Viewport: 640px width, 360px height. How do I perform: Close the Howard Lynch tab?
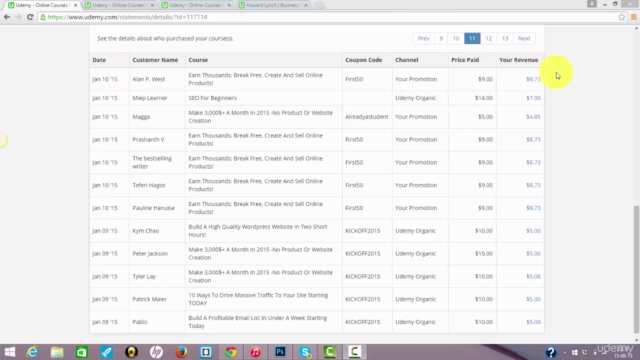pos(306,5)
